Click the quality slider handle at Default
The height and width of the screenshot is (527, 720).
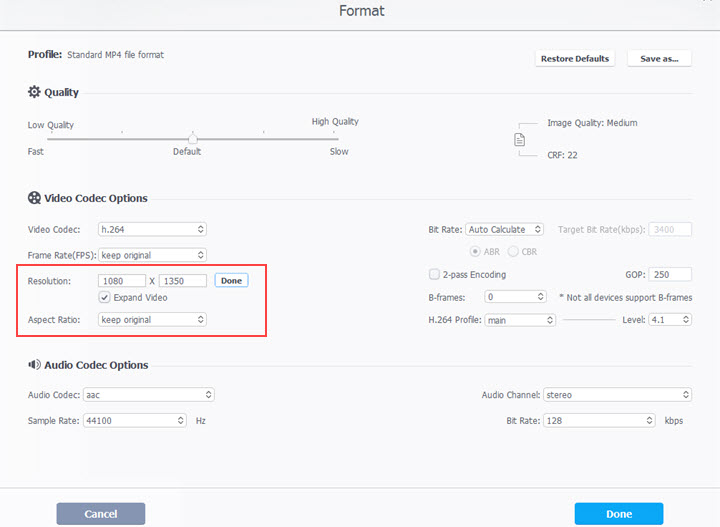192,138
